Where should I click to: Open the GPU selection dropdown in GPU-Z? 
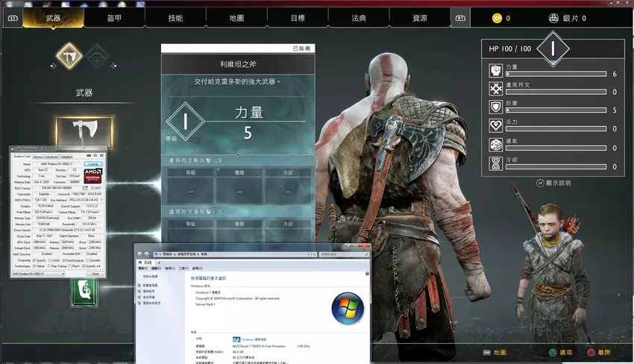[37, 274]
